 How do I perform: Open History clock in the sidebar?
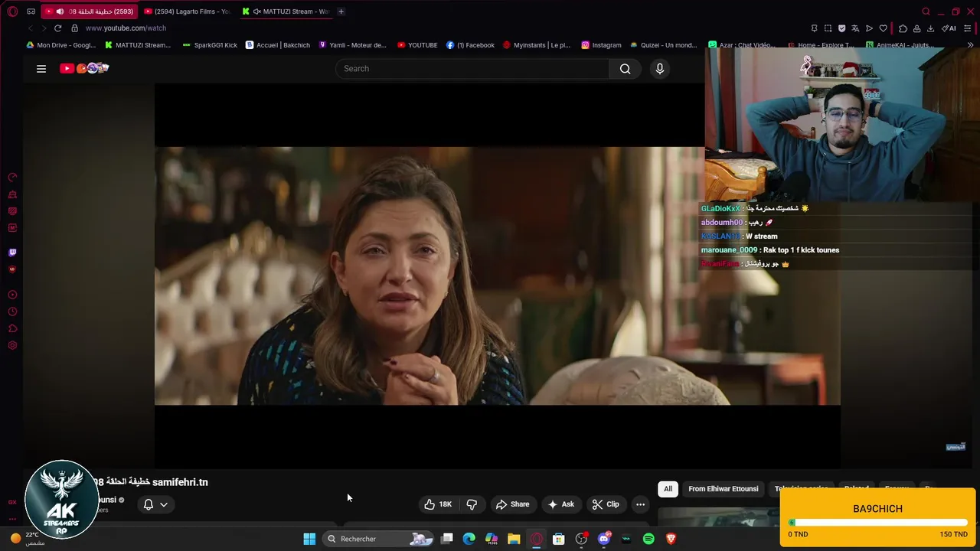pyautogui.click(x=12, y=312)
